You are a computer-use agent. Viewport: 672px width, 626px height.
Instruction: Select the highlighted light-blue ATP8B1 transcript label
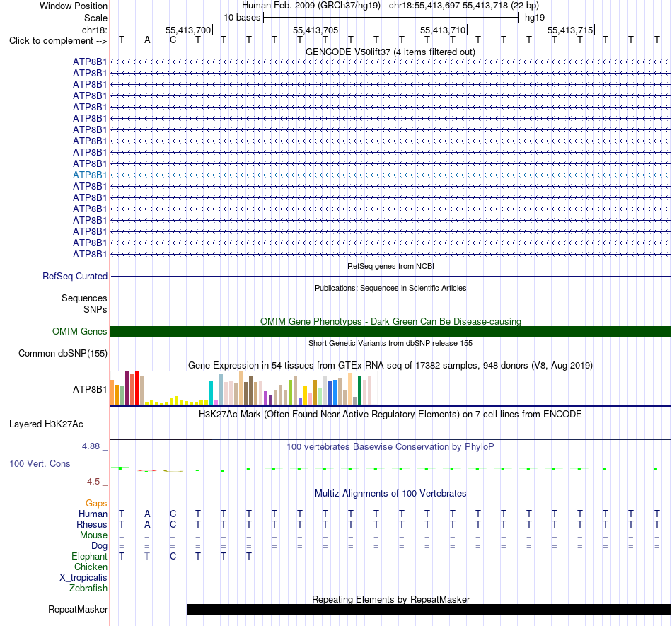pyautogui.click(x=90, y=175)
